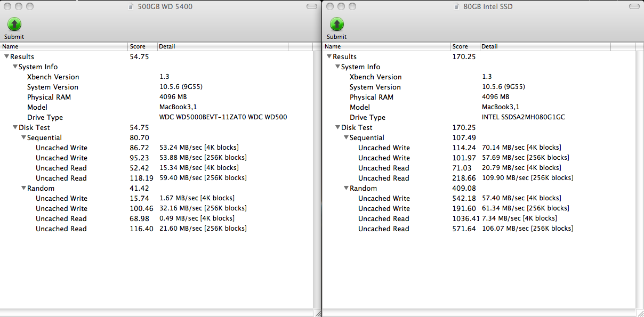The width and height of the screenshot is (644, 317).
Task: Select row with 59.40 MB/sec [256K blocks]
Action: point(156,178)
